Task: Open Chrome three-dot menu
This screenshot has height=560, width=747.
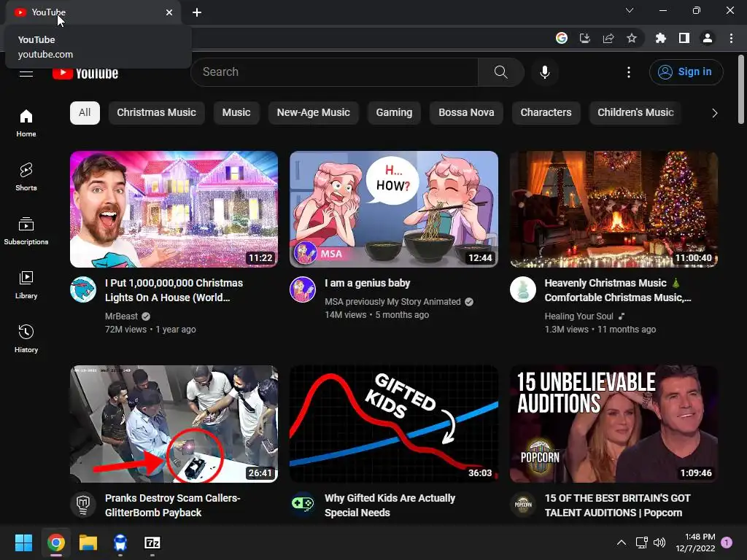Action: 731,38
